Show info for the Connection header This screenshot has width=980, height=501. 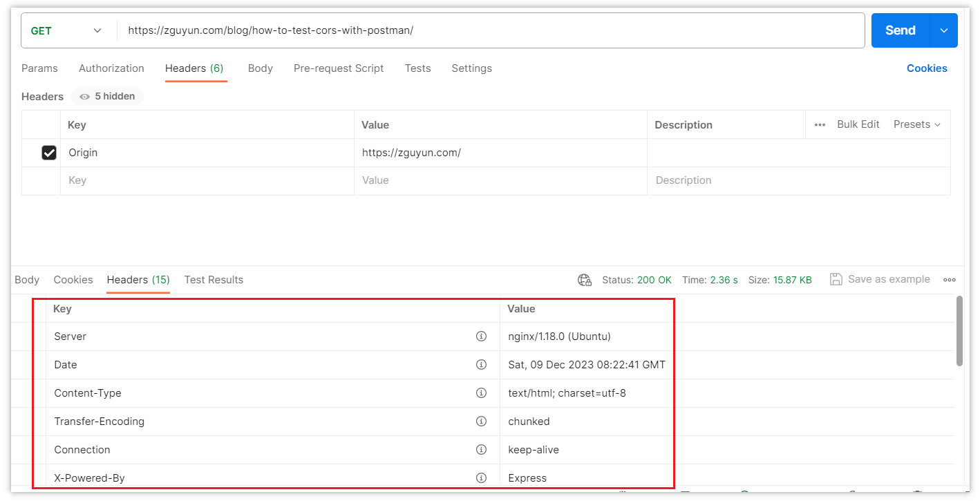(x=481, y=450)
